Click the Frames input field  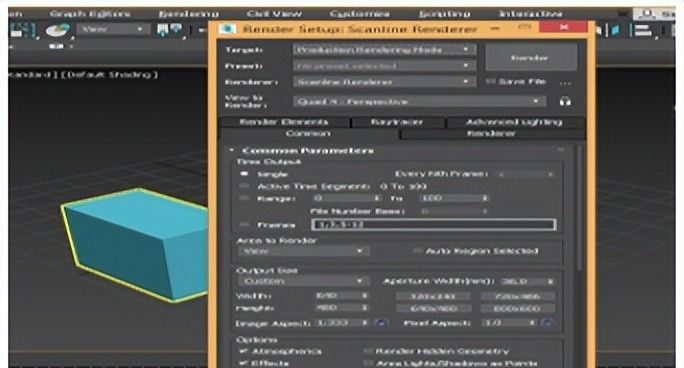[434, 225]
